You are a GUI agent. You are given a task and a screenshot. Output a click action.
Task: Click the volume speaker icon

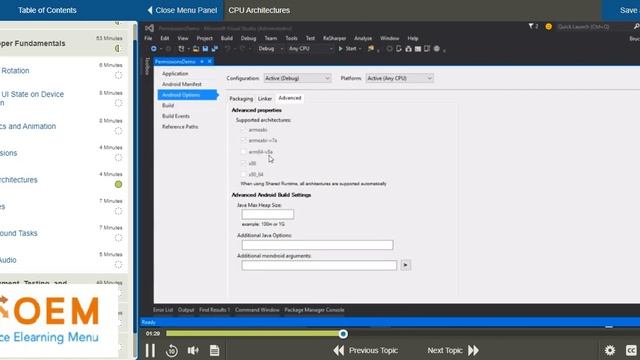click(193, 350)
